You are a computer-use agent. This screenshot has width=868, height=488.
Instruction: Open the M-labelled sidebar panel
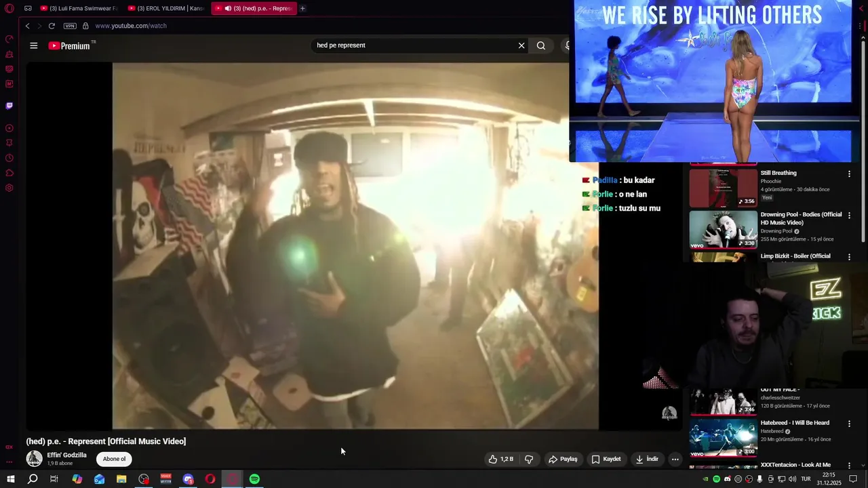9,84
